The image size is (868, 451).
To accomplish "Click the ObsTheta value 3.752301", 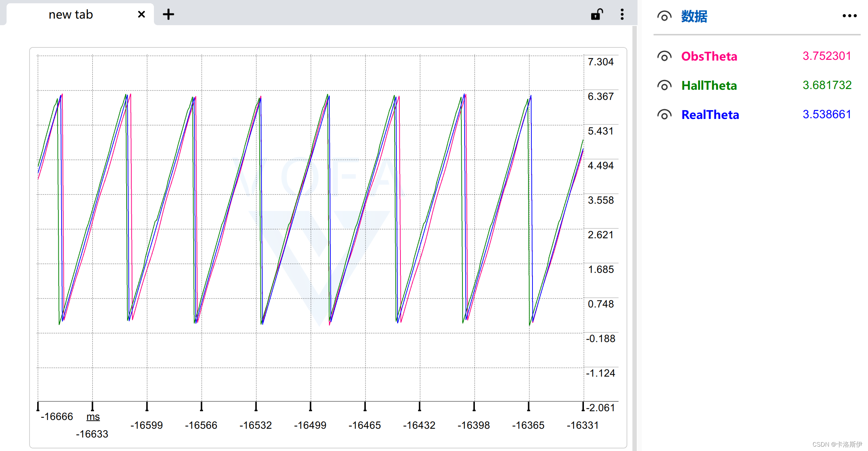I will click(827, 56).
